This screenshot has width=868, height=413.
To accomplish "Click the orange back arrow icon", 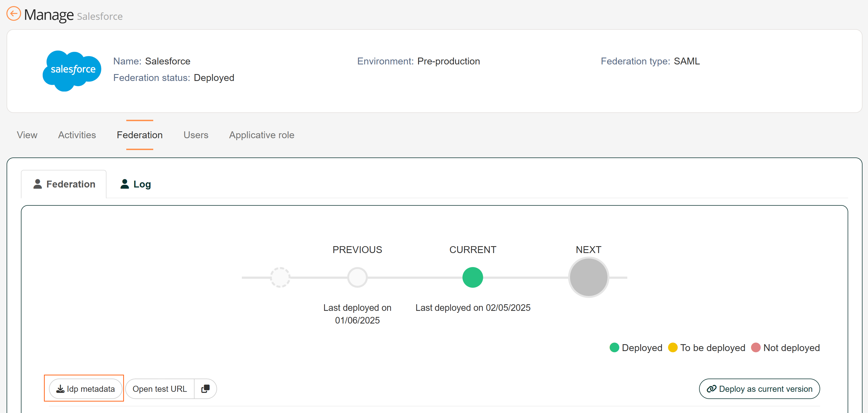I will [13, 14].
